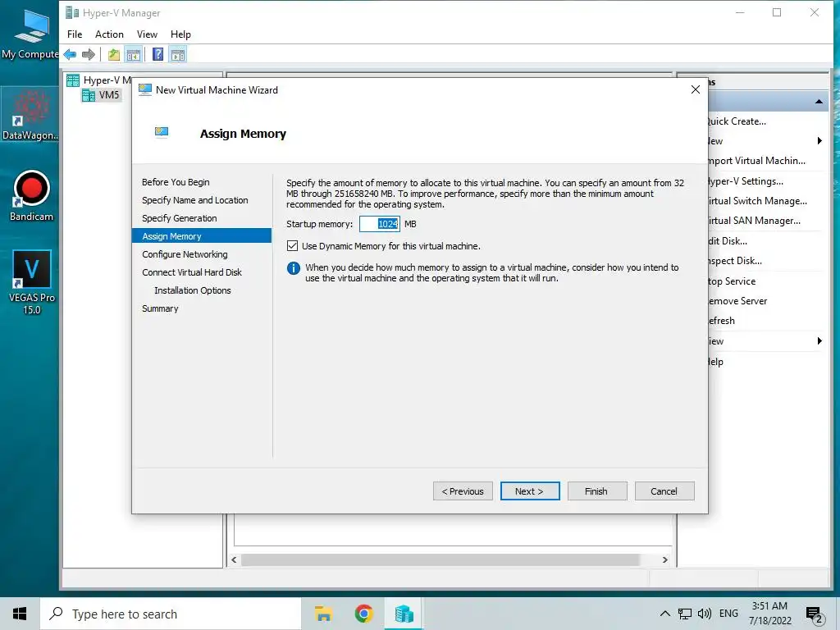Click the Type here to search box
840x630 pixels.
click(171, 614)
